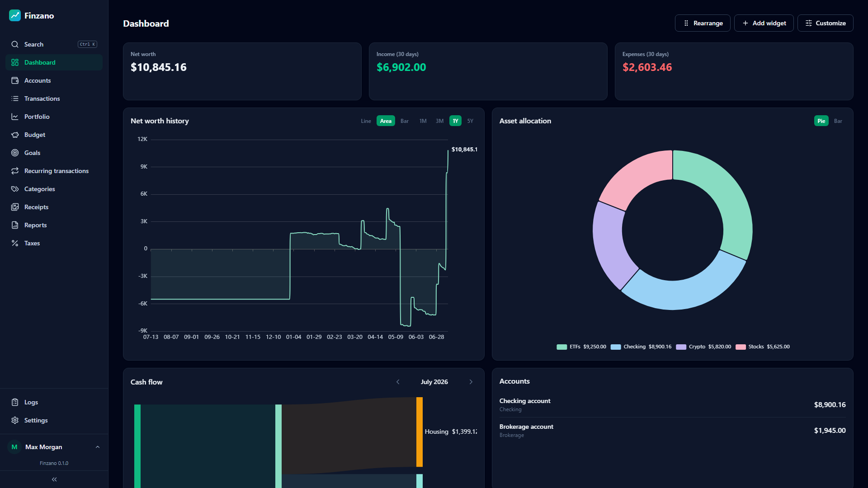Switch net worth chart to Line

coord(366,121)
